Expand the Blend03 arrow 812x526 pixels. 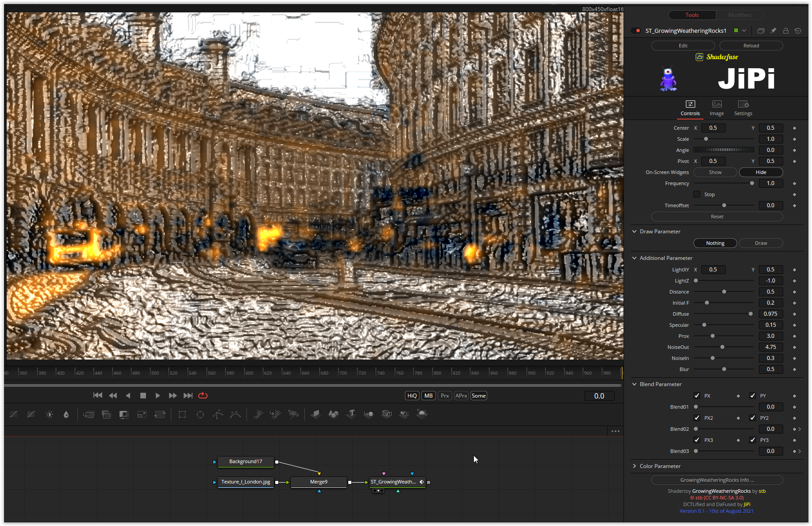pos(800,451)
